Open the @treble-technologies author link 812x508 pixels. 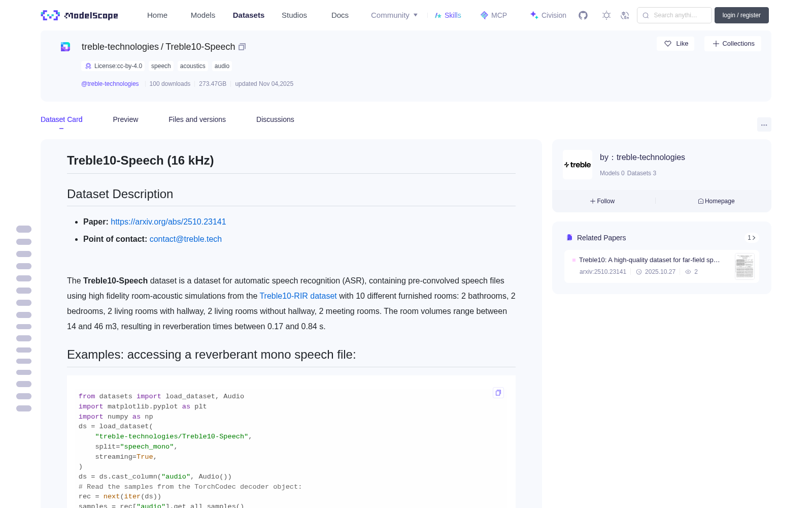(x=110, y=84)
